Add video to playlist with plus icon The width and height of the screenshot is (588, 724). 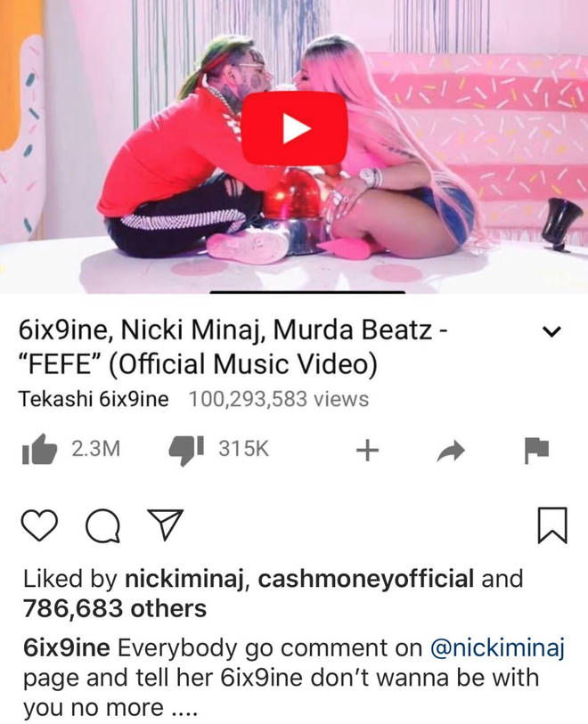click(x=368, y=451)
